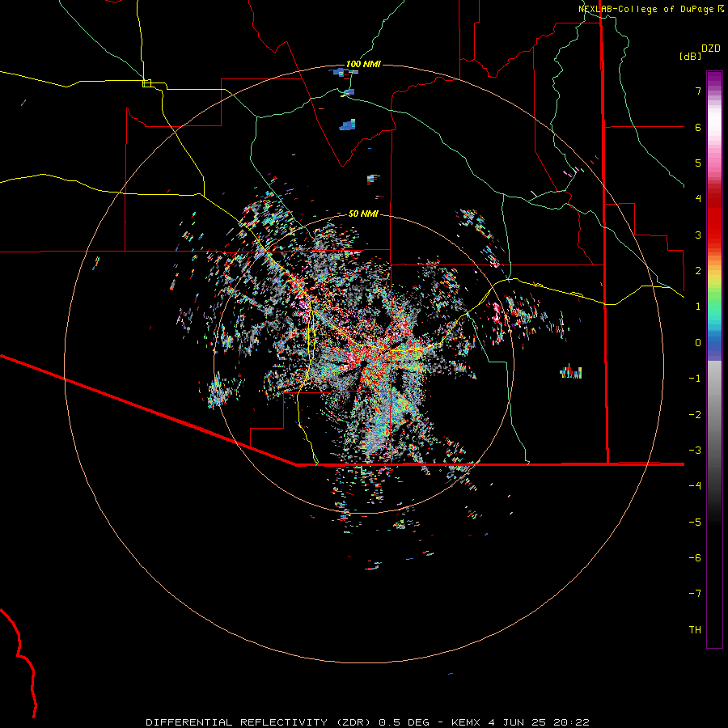Viewport: 728px width, 728px height.
Task: Click the KEMX radar station identifier
Action: tap(466, 722)
